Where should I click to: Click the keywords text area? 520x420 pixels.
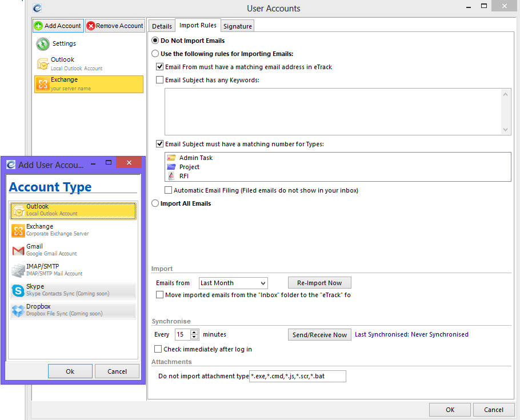(x=333, y=111)
